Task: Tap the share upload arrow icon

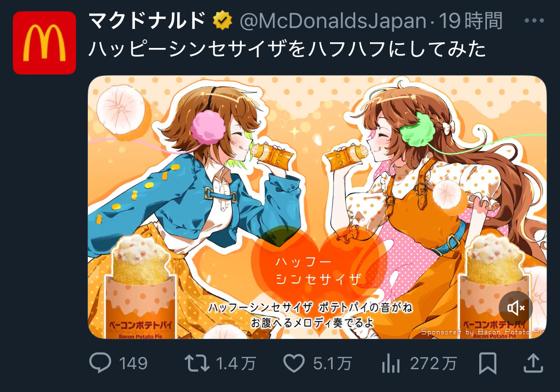Action: (x=533, y=363)
